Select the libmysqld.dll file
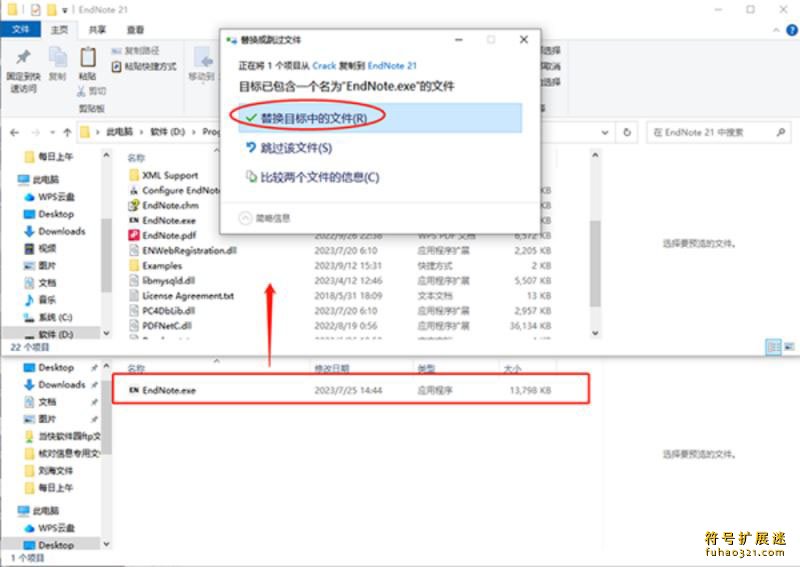The height and width of the screenshot is (567, 800). tap(162, 281)
